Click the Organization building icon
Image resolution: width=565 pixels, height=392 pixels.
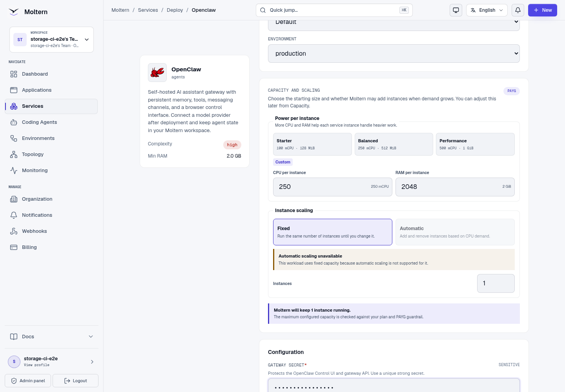[x=14, y=199]
